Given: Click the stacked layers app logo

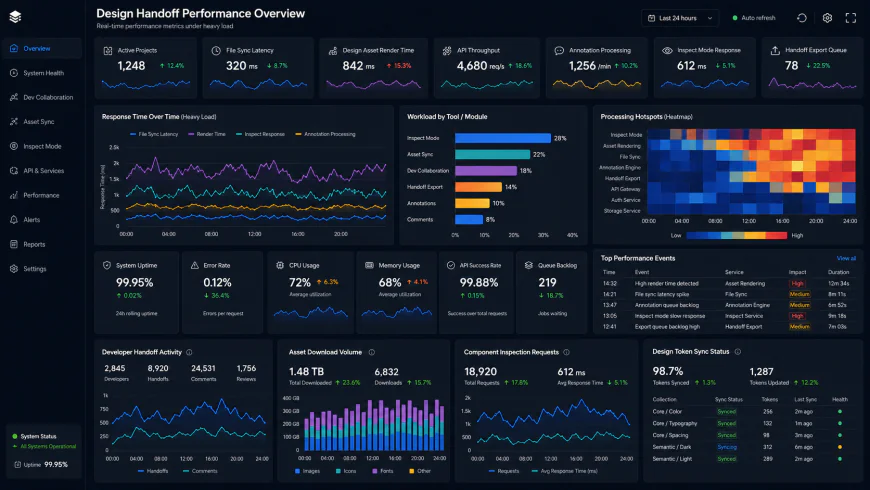Looking at the screenshot, I should pos(15,17).
